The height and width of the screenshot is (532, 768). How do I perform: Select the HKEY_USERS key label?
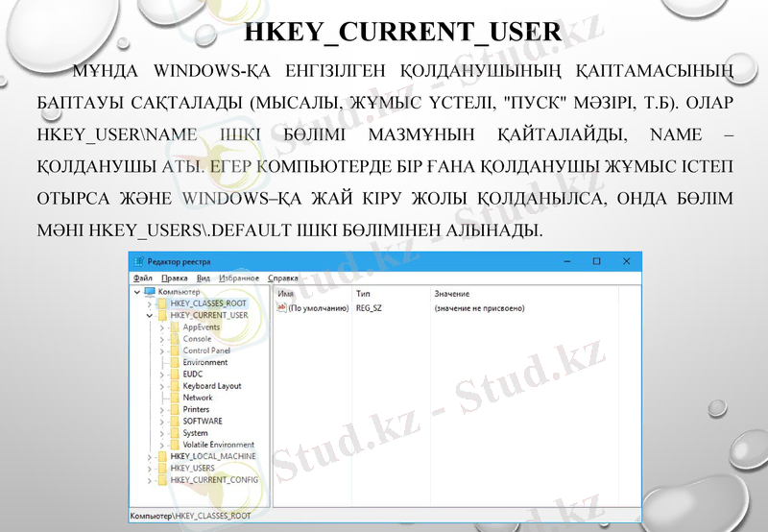click(x=193, y=469)
